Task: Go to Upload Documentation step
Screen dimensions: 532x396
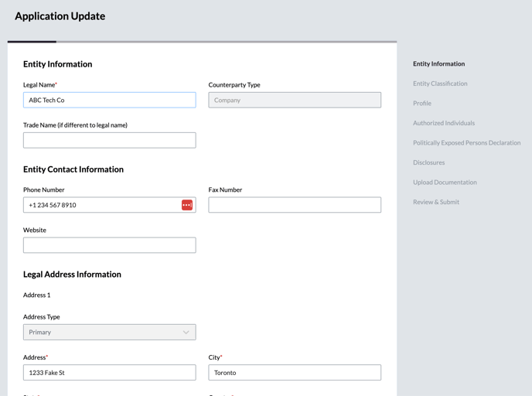Action: [445, 183]
